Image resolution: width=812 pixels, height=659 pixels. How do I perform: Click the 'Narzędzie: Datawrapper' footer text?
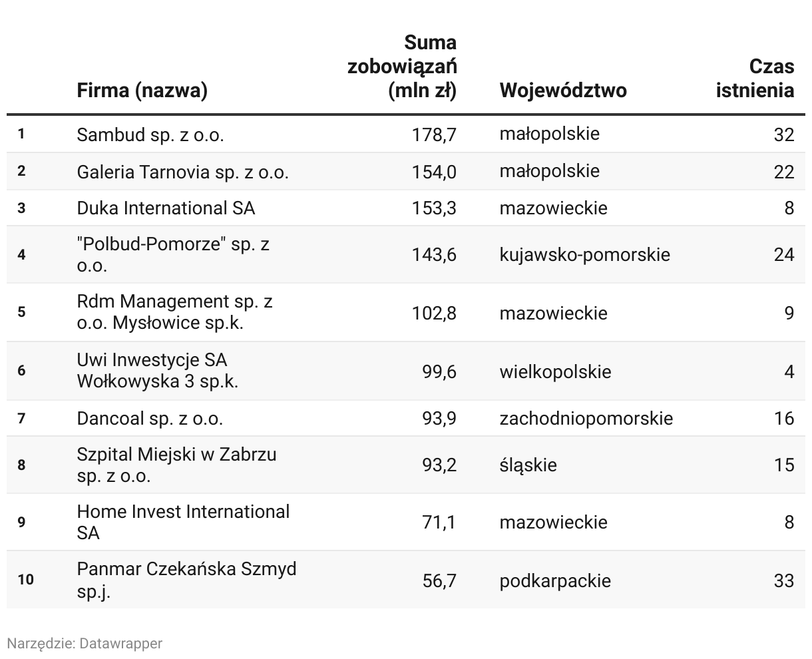pyautogui.click(x=85, y=643)
